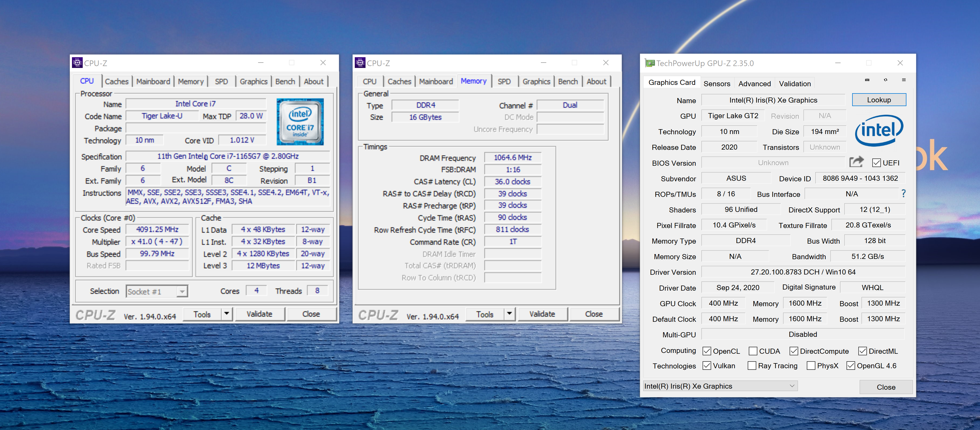
Task: Click the Core Speed 4091.25 MHz value
Action: [157, 229]
